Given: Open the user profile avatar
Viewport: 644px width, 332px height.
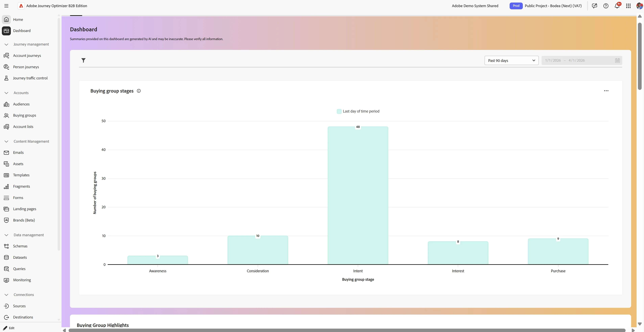Looking at the screenshot, I should coord(639,6).
